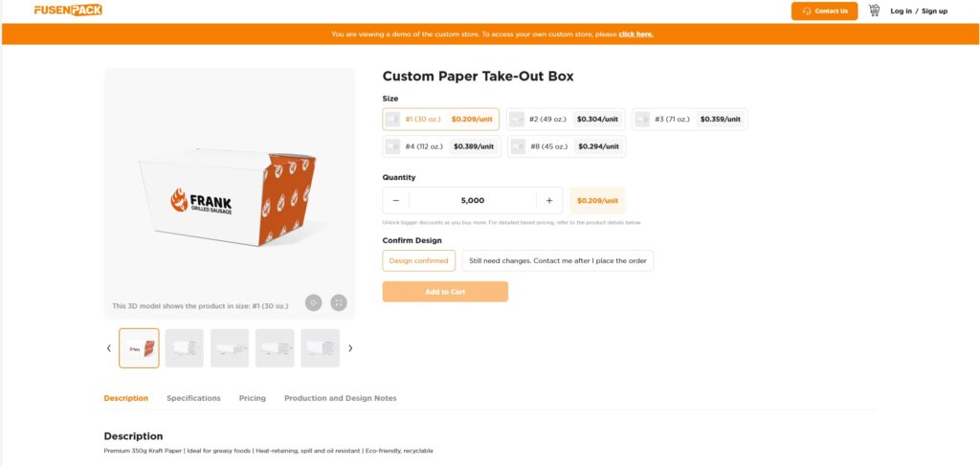Pick the #8 (45 oz.) size option
The width and height of the screenshot is (980, 467).
tap(567, 146)
